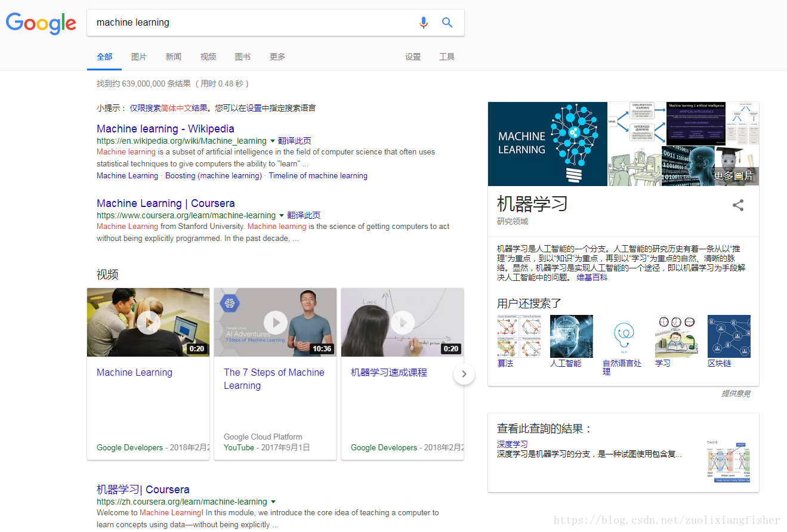Image resolution: width=787 pixels, height=532 pixels.
Task: Open the 深度学习 link
Action: (x=513, y=444)
